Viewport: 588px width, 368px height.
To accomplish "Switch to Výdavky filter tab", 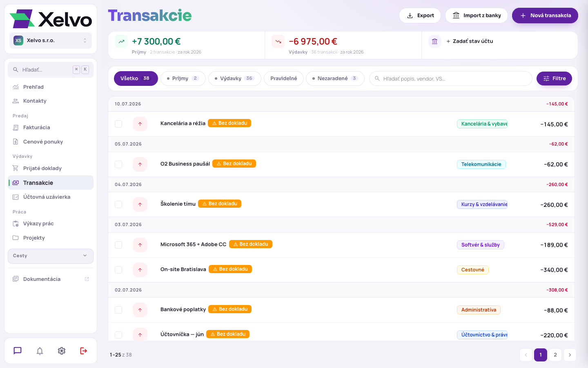I will tap(235, 79).
